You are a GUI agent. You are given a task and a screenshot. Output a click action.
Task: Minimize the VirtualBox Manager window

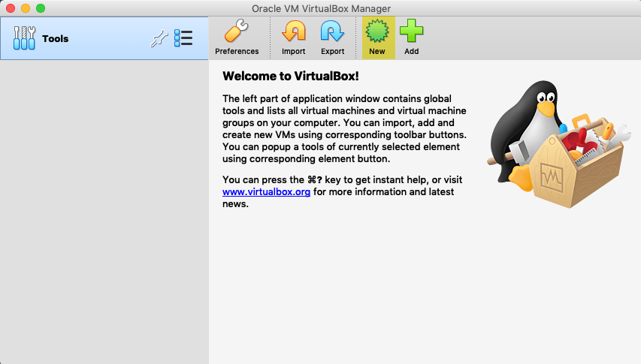[x=26, y=8]
